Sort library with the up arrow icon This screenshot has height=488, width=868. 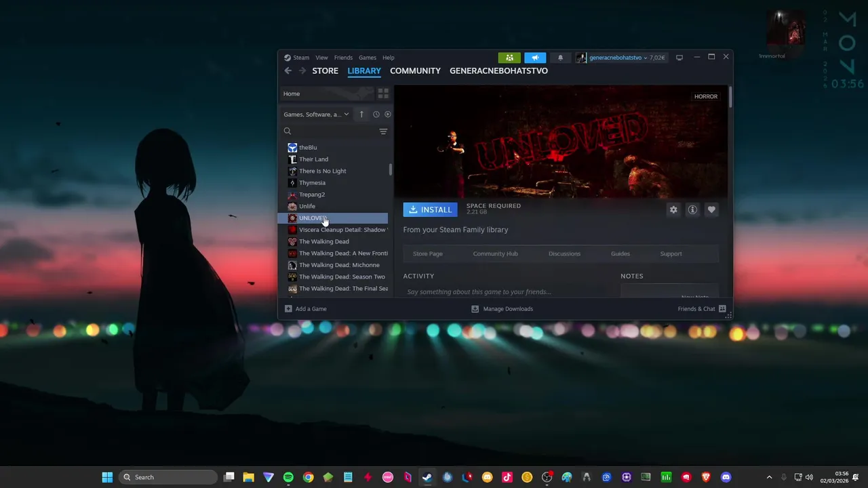pos(361,115)
